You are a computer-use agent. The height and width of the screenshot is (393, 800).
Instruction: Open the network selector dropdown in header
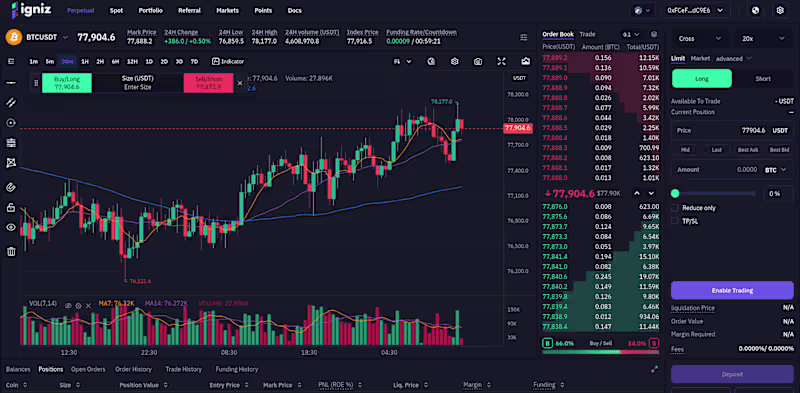pyautogui.click(x=642, y=10)
